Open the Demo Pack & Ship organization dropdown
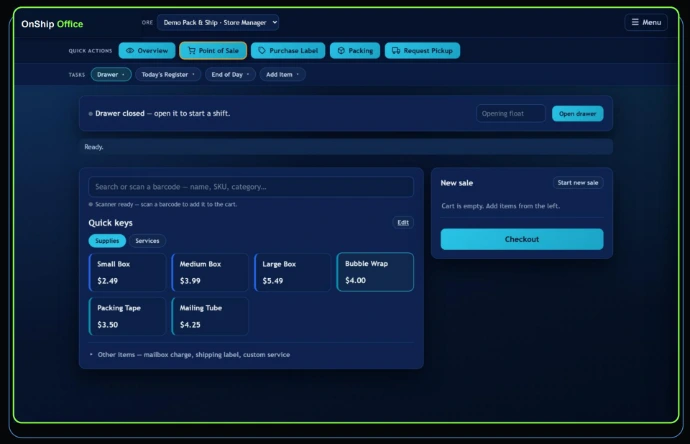Screen dimensions: 690x444 tap(218, 22)
